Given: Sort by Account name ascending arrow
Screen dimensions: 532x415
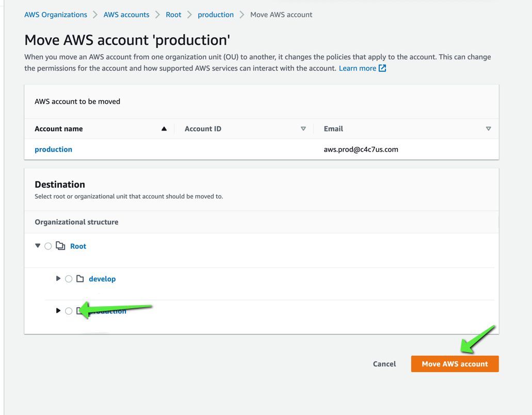Looking at the screenshot, I should [x=164, y=129].
